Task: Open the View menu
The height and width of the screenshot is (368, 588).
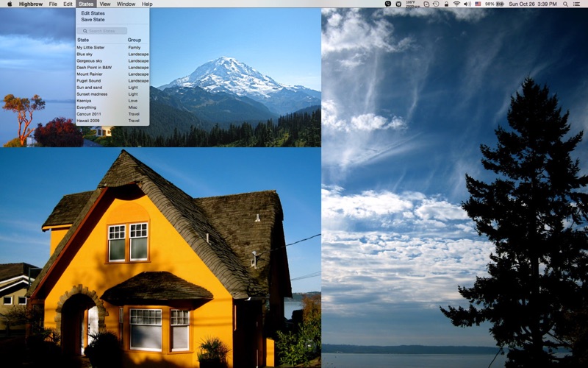Action: tap(105, 4)
